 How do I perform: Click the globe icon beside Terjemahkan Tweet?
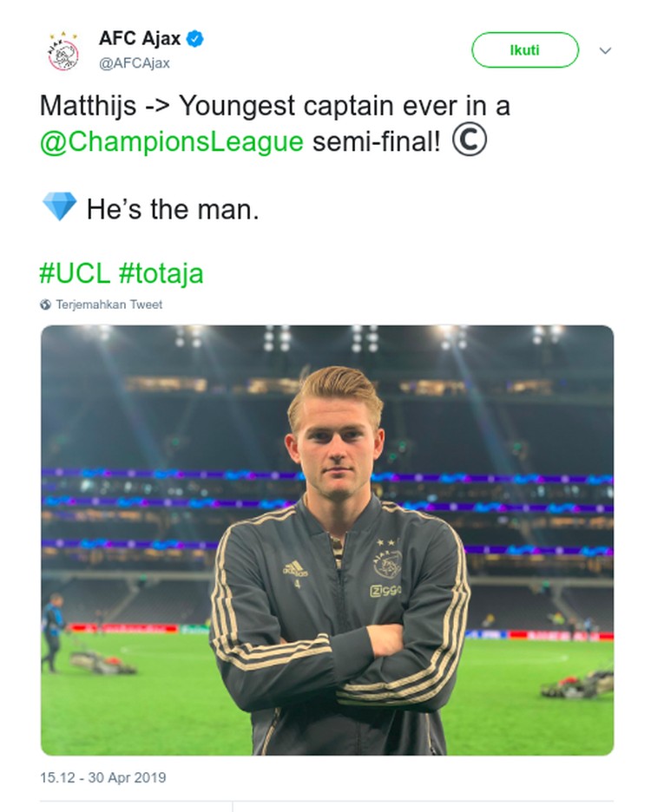tap(46, 304)
